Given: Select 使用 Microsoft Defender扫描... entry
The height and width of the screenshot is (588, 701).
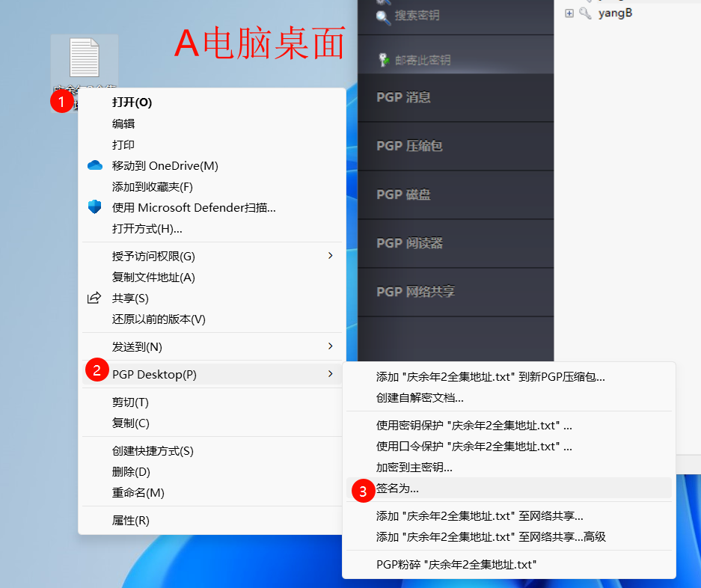Looking at the screenshot, I should tap(212, 207).
